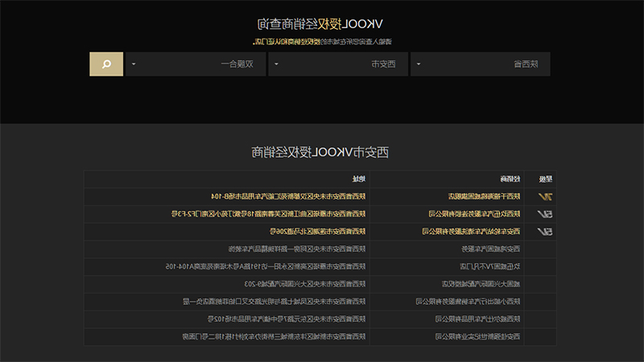Click dealer 西安佳强新世纪实业有限公司
Viewport: 644px width, 362px height.
click(x=477, y=336)
